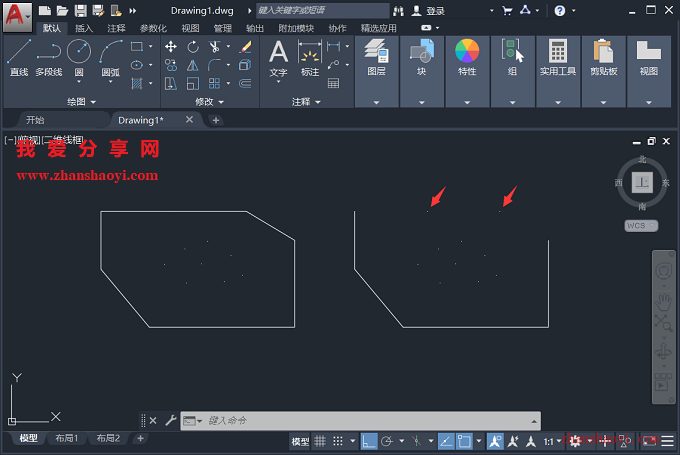Select the Line (直线) drawing tool
680x455 pixels.
(19, 58)
